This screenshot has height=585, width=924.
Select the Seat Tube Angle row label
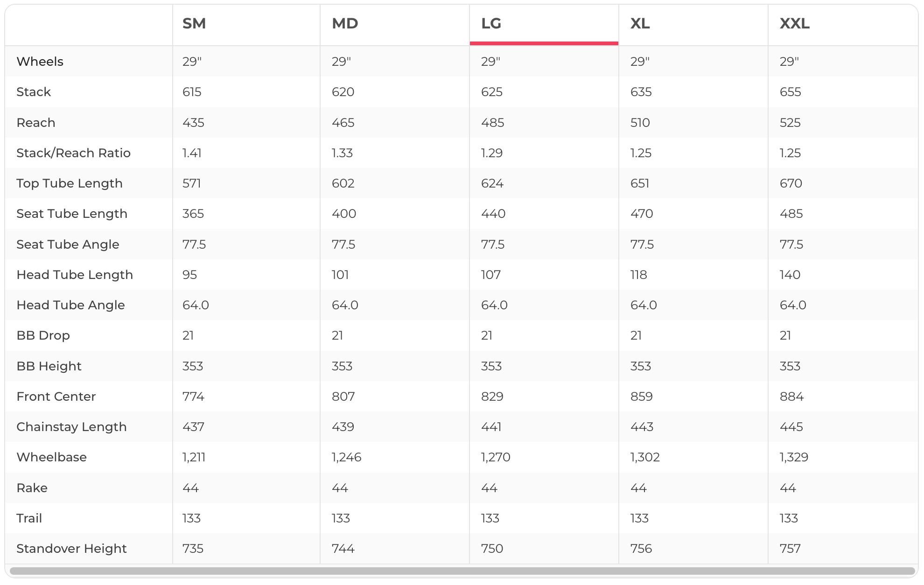(68, 244)
